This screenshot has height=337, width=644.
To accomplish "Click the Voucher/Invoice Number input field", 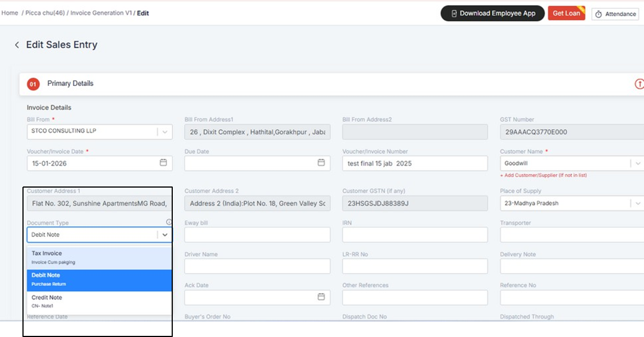I will click(x=415, y=163).
